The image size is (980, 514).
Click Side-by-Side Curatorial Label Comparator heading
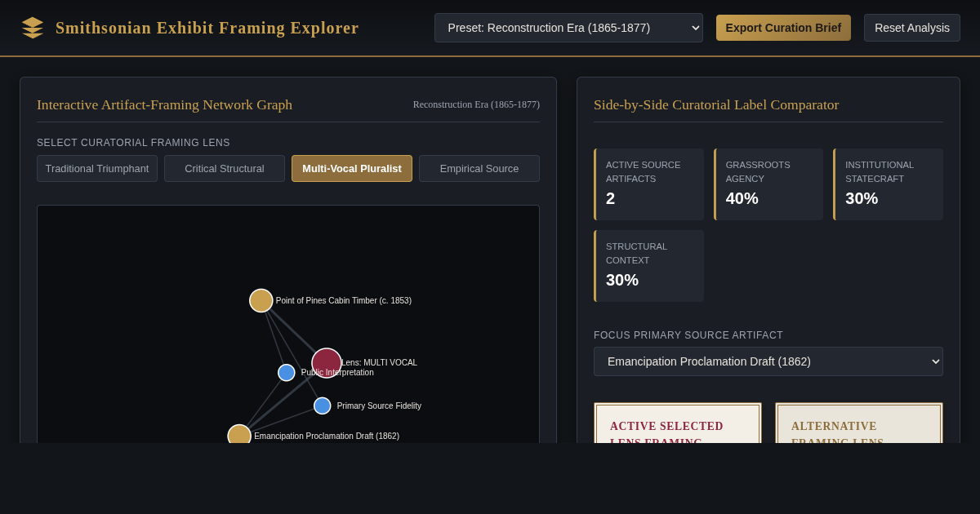[x=716, y=104]
